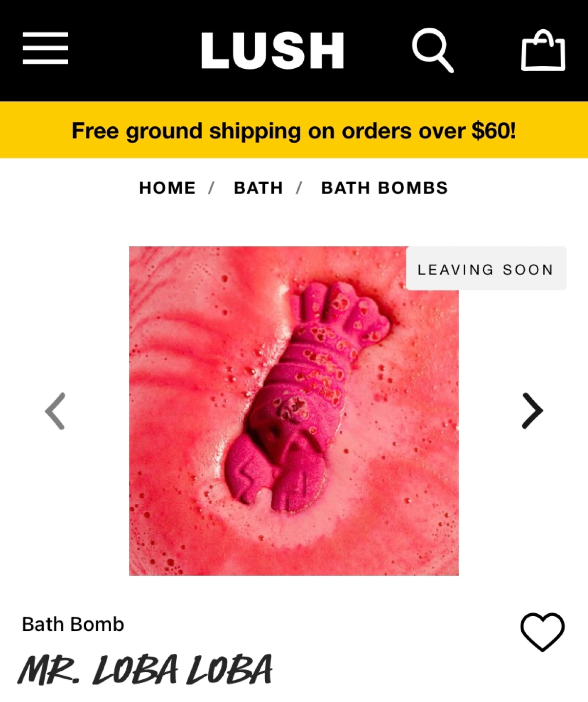Click the MR. LOBA LOBA product title
588x702 pixels.
point(145,671)
